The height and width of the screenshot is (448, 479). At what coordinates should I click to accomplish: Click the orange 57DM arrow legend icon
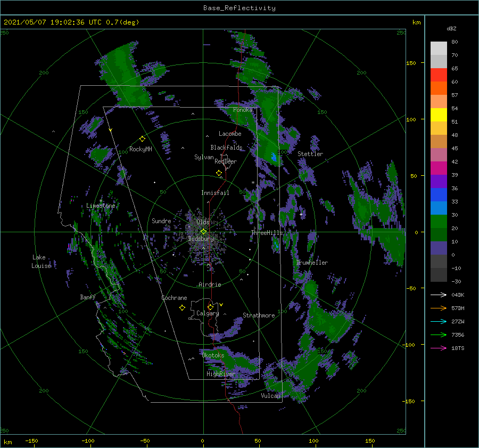439,308
